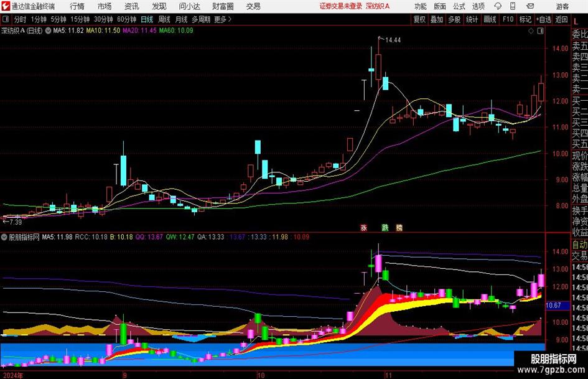Image resolution: width=588 pixels, height=379 pixels.
Task: Click the 叠加 overlay button
Action: (x=437, y=19)
